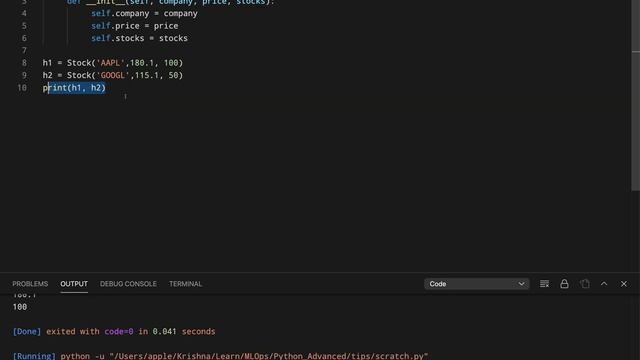Image resolution: width=640 pixels, height=360 pixels.
Task: Click code=0 in the output log
Action: coord(119,331)
